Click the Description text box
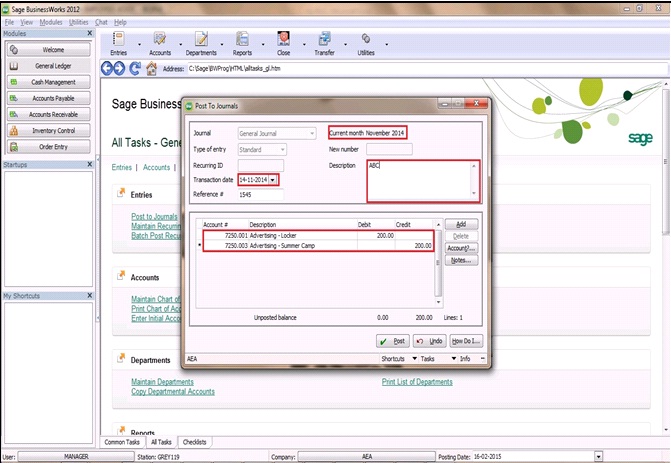This screenshot has height=463, width=671. tap(423, 181)
